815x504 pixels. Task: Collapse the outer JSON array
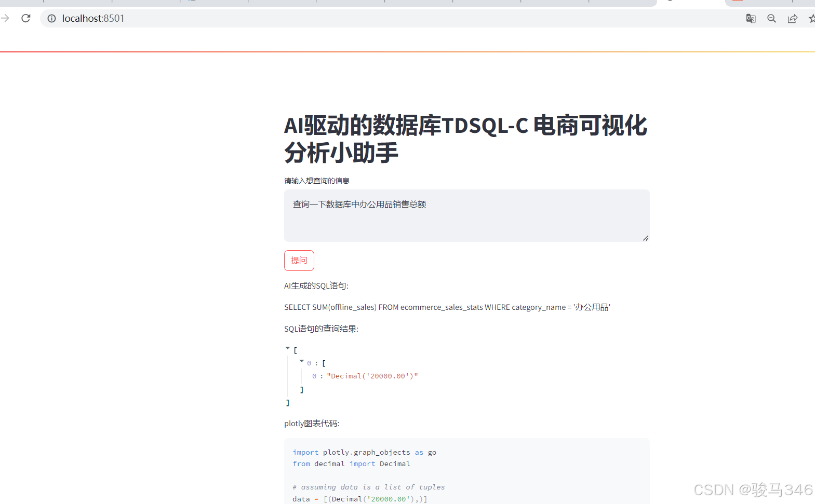[x=287, y=348]
